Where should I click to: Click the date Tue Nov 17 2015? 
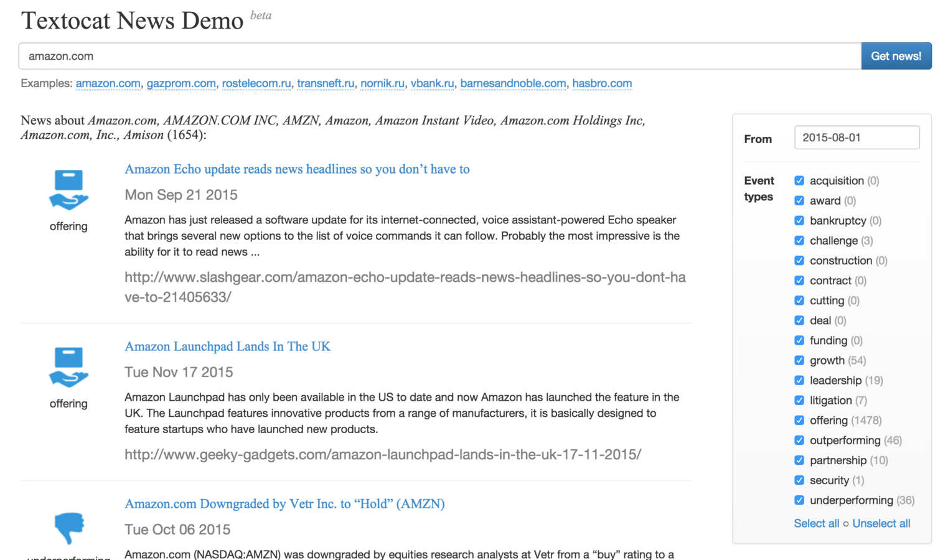179,372
